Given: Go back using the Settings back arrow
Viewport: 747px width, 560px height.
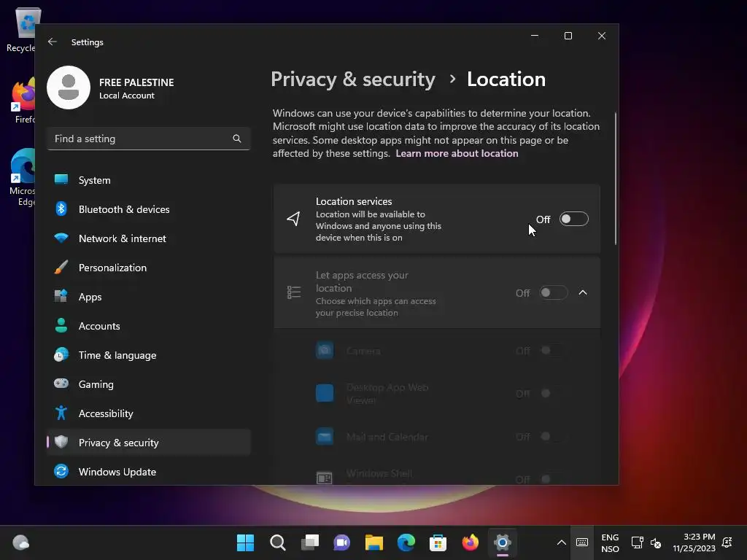Looking at the screenshot, I should click(53, 42).
